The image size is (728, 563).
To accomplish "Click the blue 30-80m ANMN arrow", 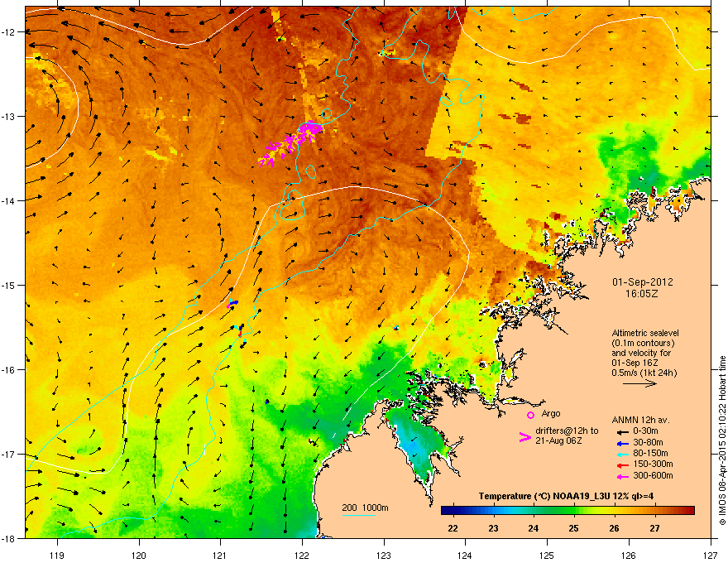I will (622, 443).
